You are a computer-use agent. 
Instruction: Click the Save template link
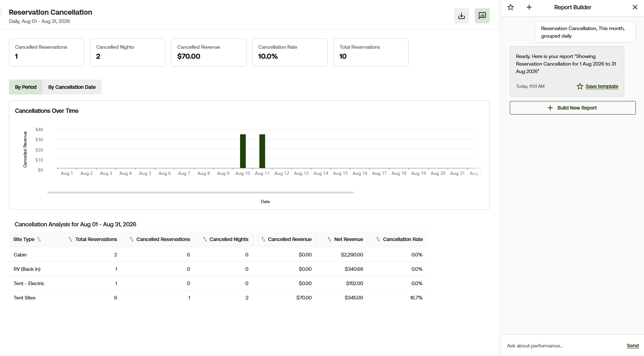pyautogui.click(x=602, y=86)
